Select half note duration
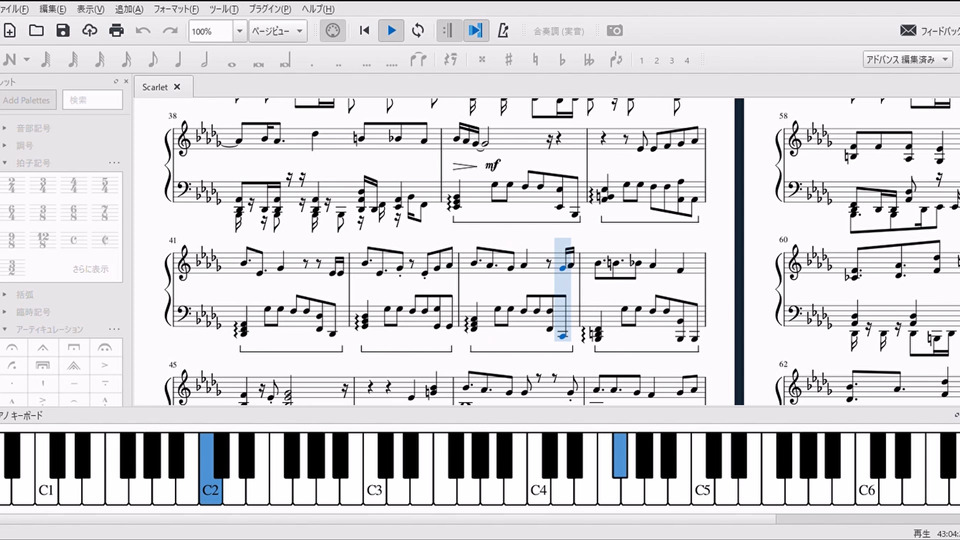The height and width of the screenshot is (540, 960). 204,59
